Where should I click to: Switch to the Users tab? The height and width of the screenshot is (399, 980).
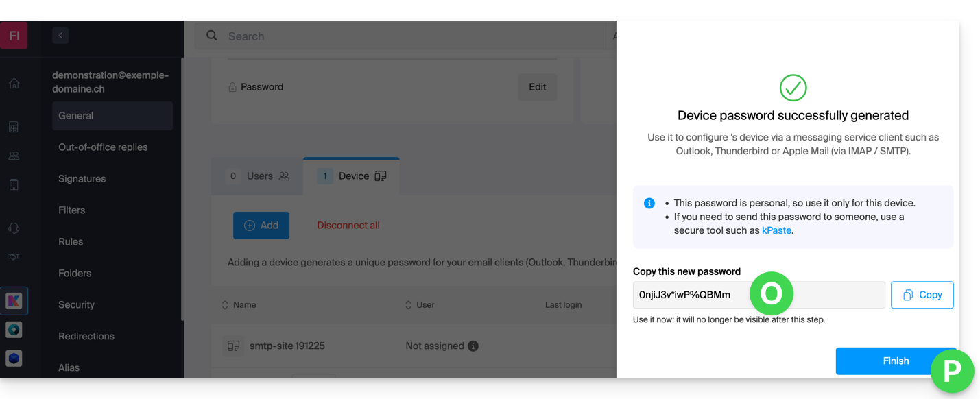click(x=258, y=176)
